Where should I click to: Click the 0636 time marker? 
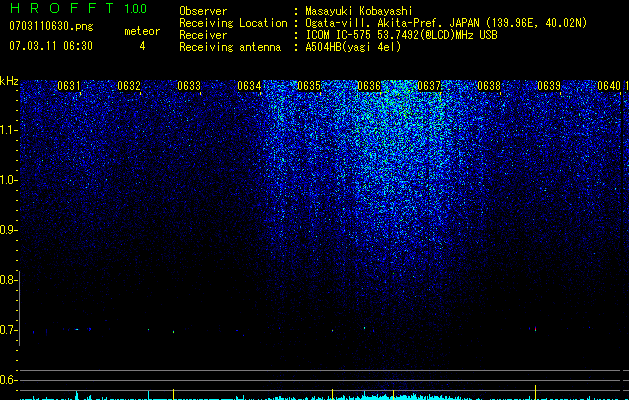pyautogui.click(x=369, y=86)
